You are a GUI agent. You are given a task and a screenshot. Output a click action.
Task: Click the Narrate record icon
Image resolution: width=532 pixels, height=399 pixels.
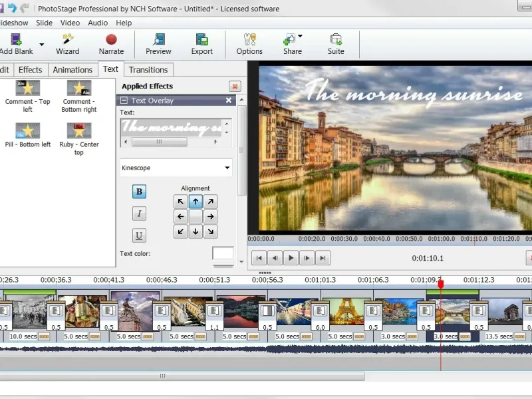(111, 43)
